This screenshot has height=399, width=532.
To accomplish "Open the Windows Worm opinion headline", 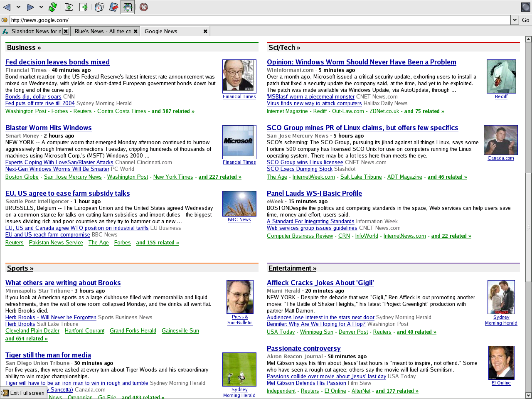I will (362, 62).
